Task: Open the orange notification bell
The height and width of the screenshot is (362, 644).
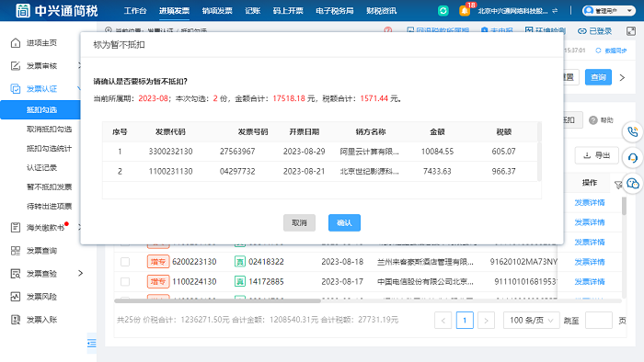Action: [x=465, y=11]
